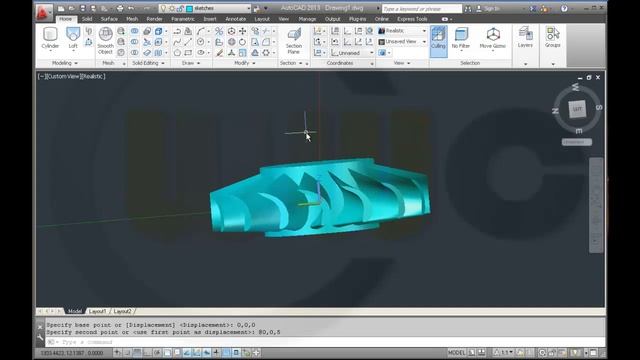Toggle Polar Tracking in status bar
The image size is (640, 360).
pos(157,352)
